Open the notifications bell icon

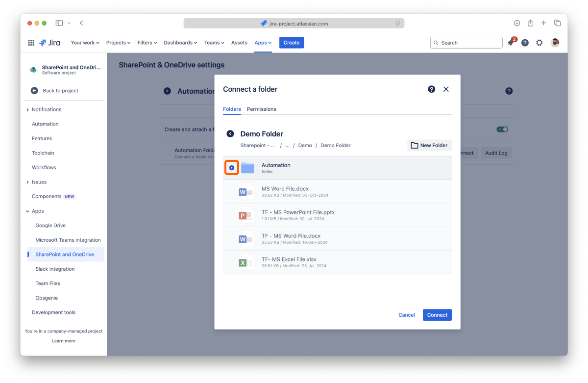pos(511,43)
